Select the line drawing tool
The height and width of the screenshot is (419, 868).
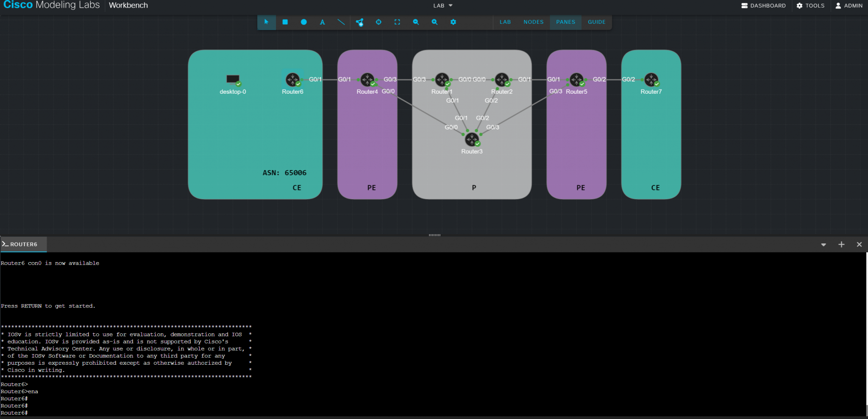point(341,22)
